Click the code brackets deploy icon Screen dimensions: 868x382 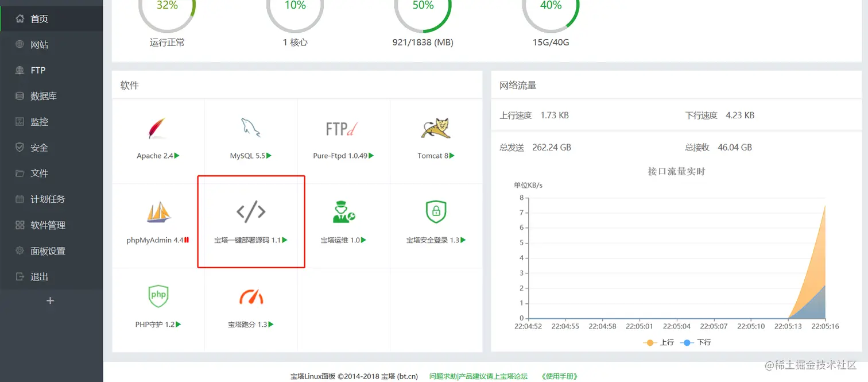[x=251, y=212]
